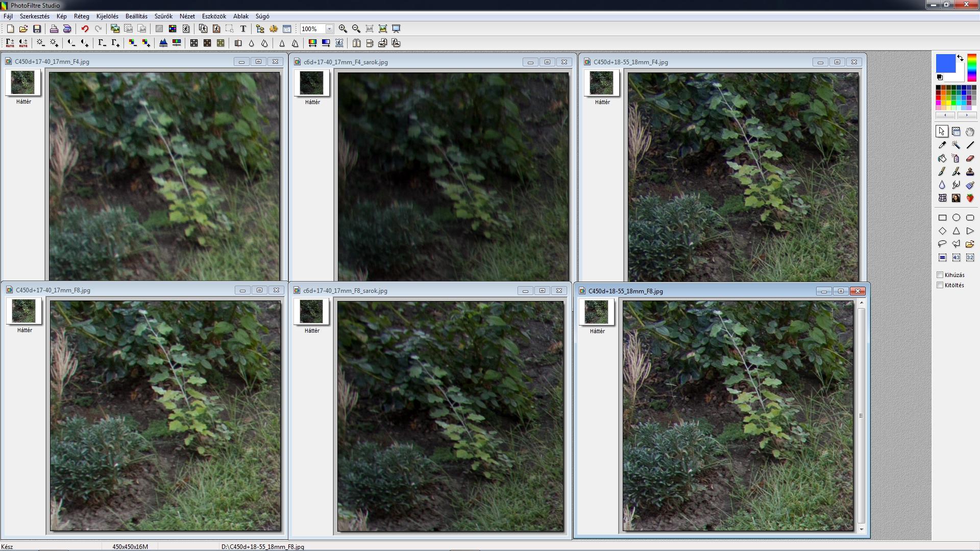Open the Réteg menu
980x551 pixels.
pyautogui.click(x=81, y=16)
